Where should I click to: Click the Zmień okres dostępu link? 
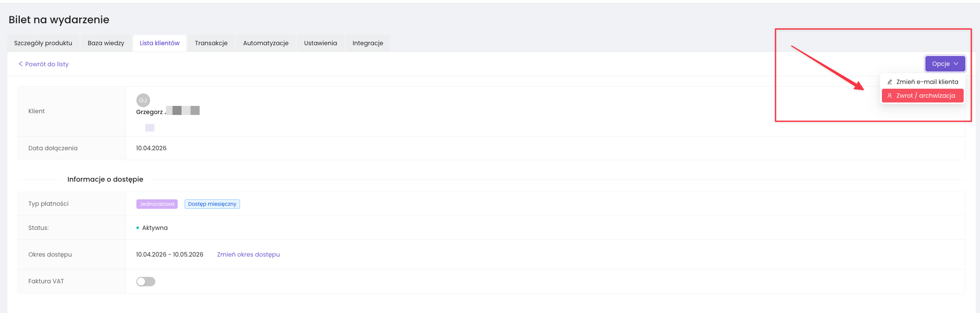click(248, 254)
